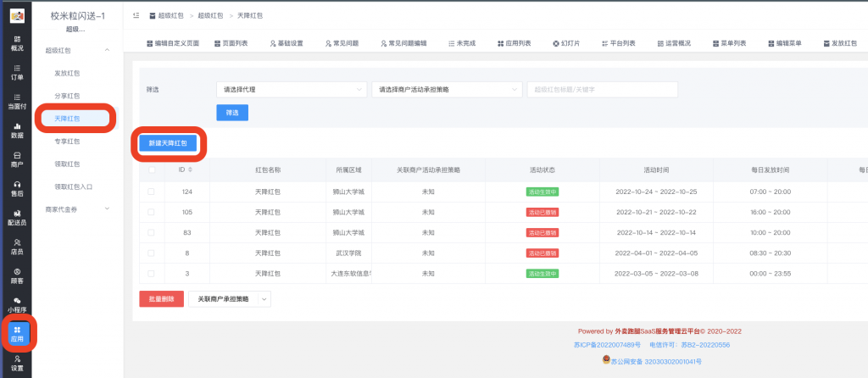Click the 常见问题编辑 toolbar shortcut
This screenshot has height=378, width=868.
click(403, 43)
